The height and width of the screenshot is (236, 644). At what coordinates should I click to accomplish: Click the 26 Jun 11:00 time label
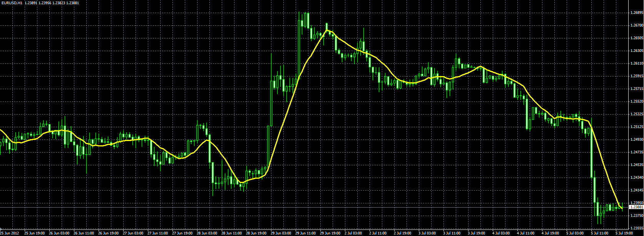click(x=84, y=233)
